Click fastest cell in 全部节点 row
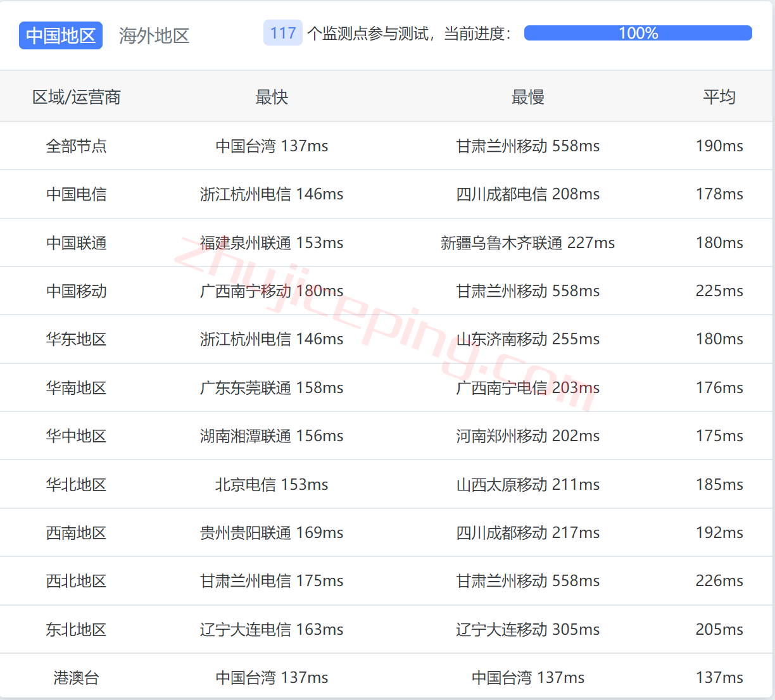The width and height of the screenshot is (775, 700). (x=272, y=146)
